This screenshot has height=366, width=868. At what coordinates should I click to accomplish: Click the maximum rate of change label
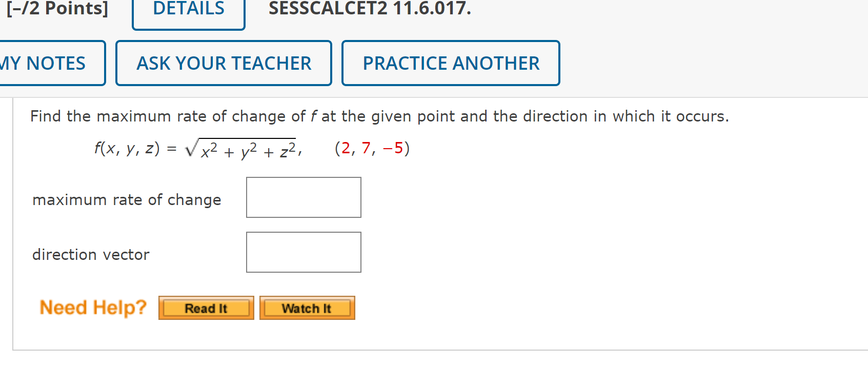(126, 200)
